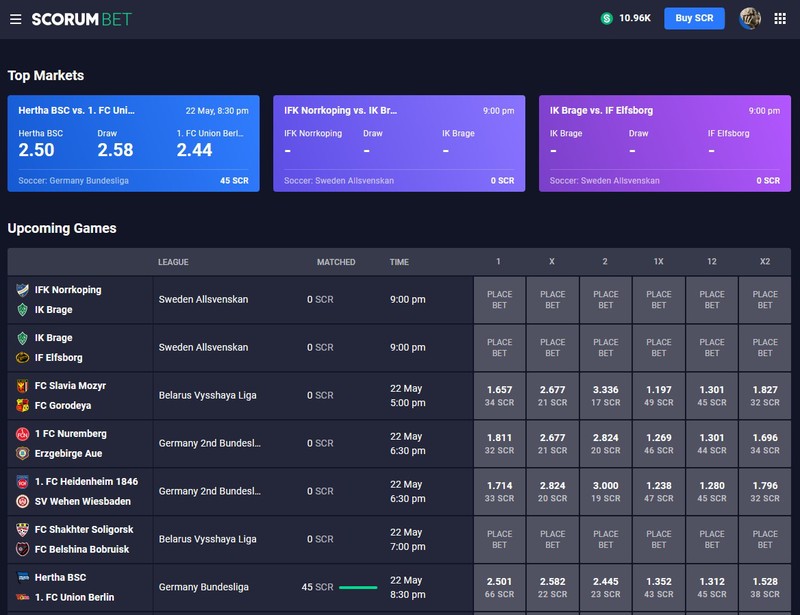Click the Upcoming Games heading

click(62, 228)
